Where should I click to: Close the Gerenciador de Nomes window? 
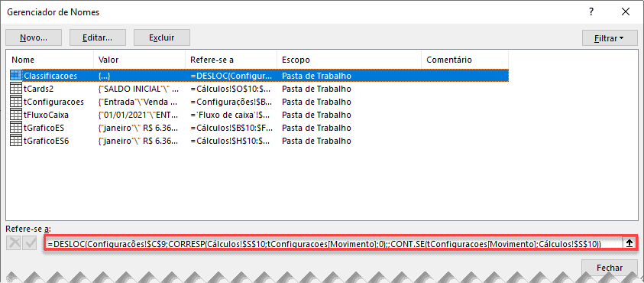coord(626,12)
